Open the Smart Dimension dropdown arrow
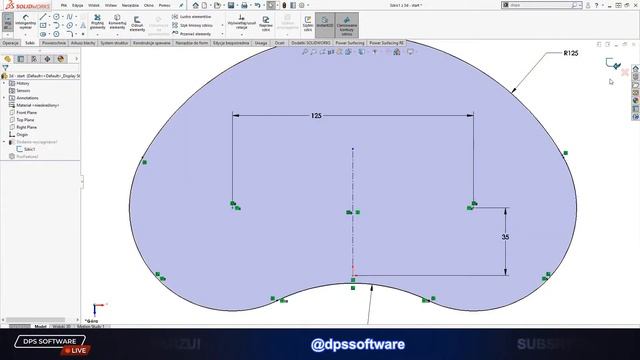 click(x=25, y=35)
